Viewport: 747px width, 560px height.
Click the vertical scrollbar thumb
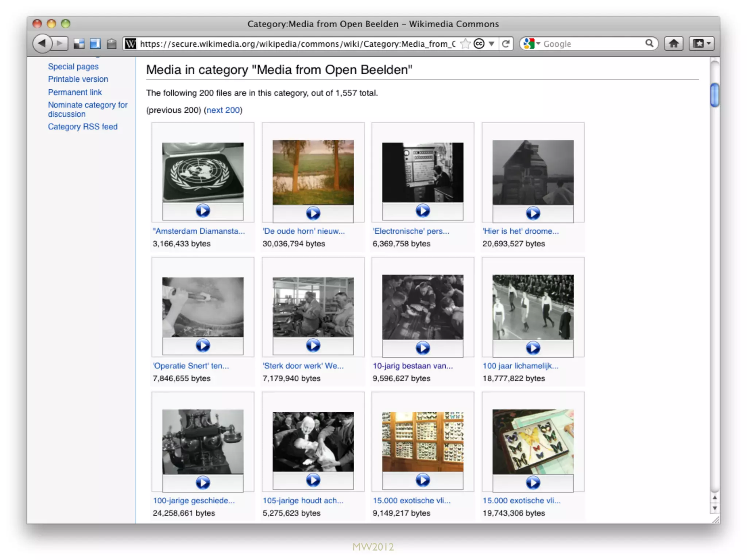(x=715, y=95)
